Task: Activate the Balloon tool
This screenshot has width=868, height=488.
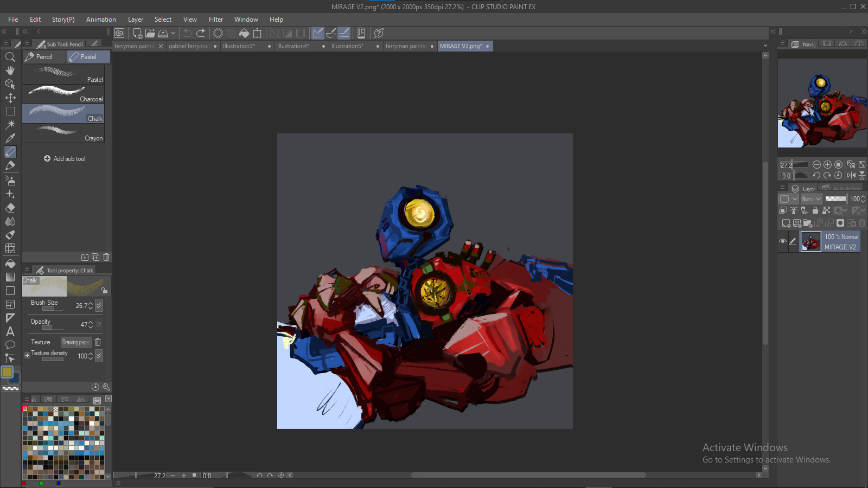Action: [10, 345]
